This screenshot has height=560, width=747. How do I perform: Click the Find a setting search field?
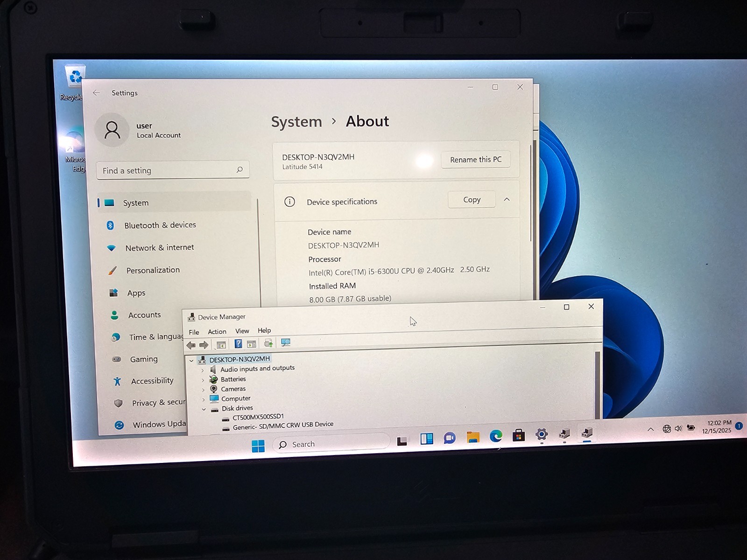point(173,170)
